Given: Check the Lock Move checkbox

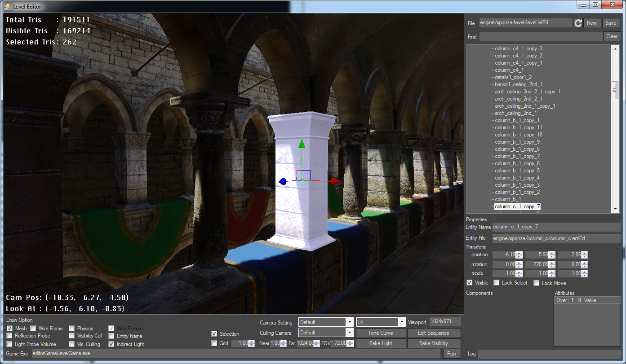Looking at the screenshot, I should coord(537,283).
